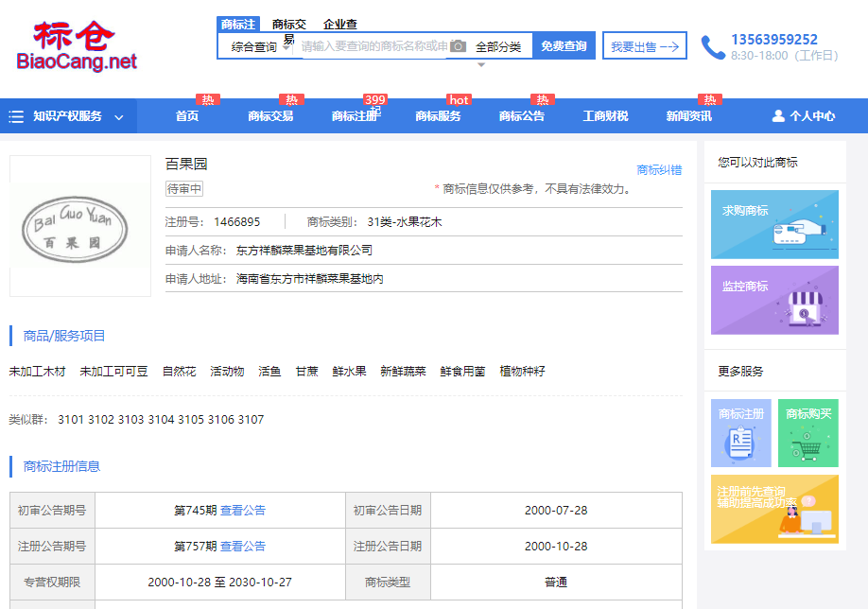
Task: Select date cell 2000-10-28 in 注册公告日期 row
Action: tap(556, 547)
